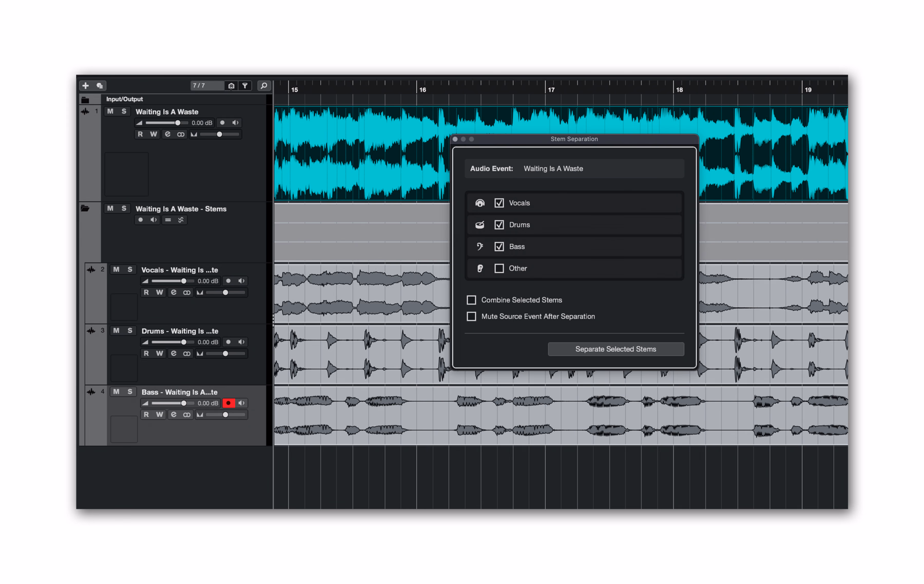This screenshot has height=584, width=924.
Task: Record-enable the Stems folder track
Action: [x=140, y=220]
